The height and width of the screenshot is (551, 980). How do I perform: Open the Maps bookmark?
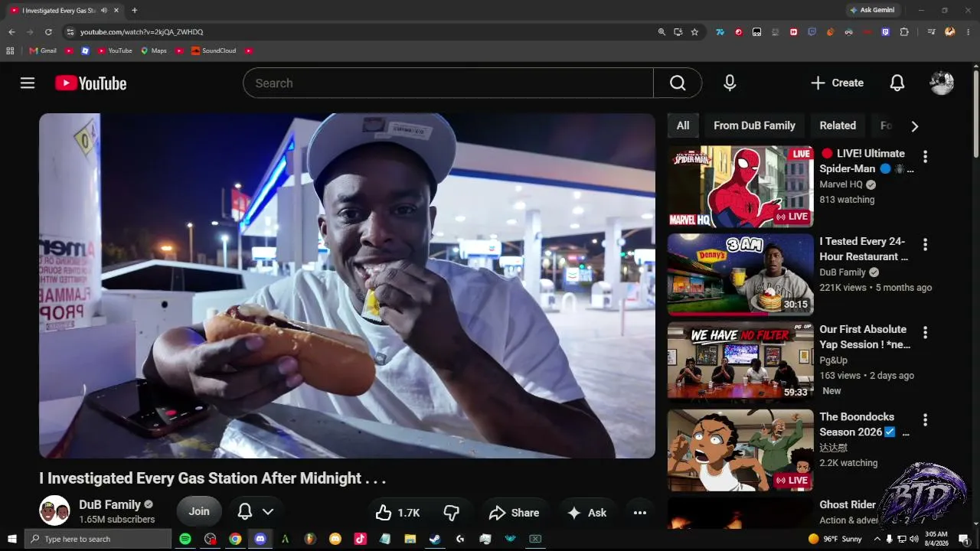point(153,51)
